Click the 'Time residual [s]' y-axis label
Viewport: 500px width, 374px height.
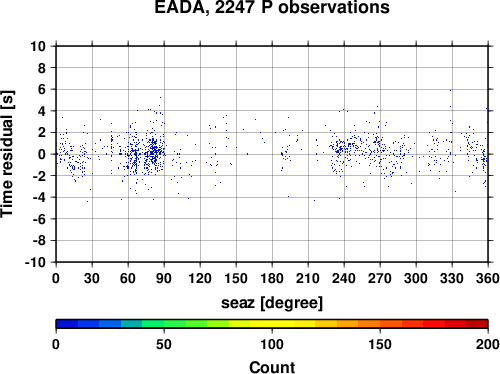[x=7, y=154]
